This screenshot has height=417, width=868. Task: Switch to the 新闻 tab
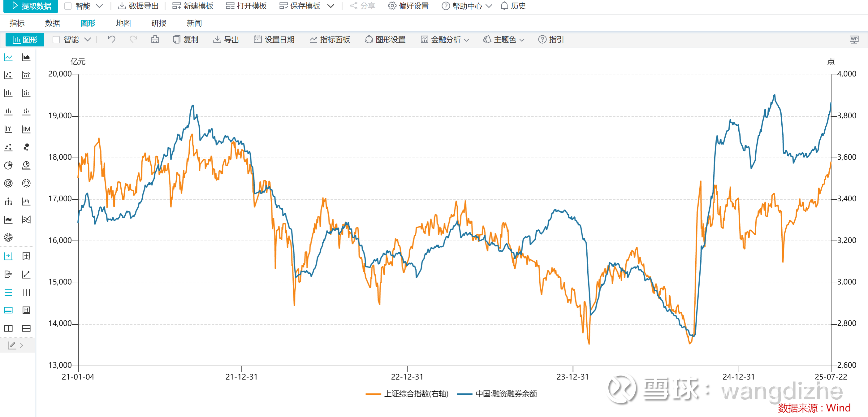194,23
